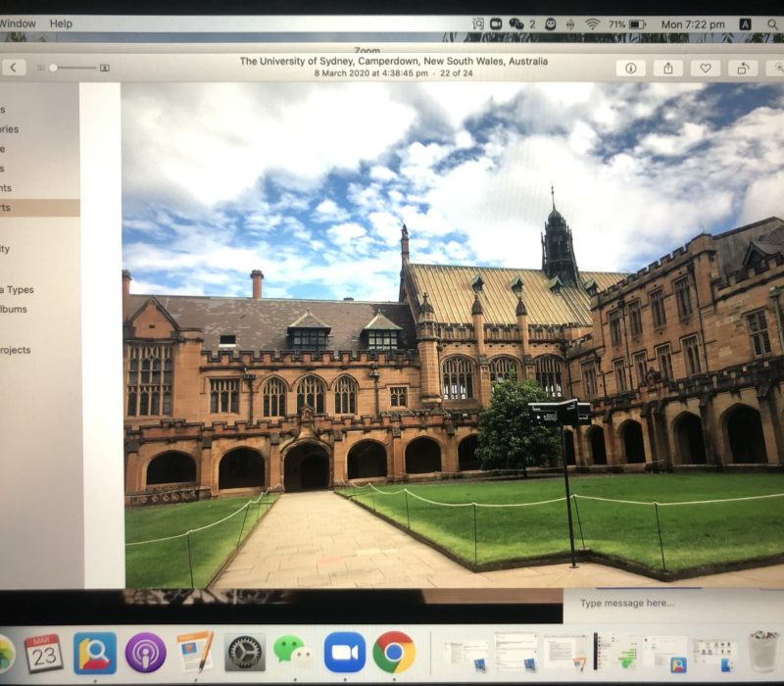Open Calendar from the Dock

pyautogui.click(x=44, y=653)
